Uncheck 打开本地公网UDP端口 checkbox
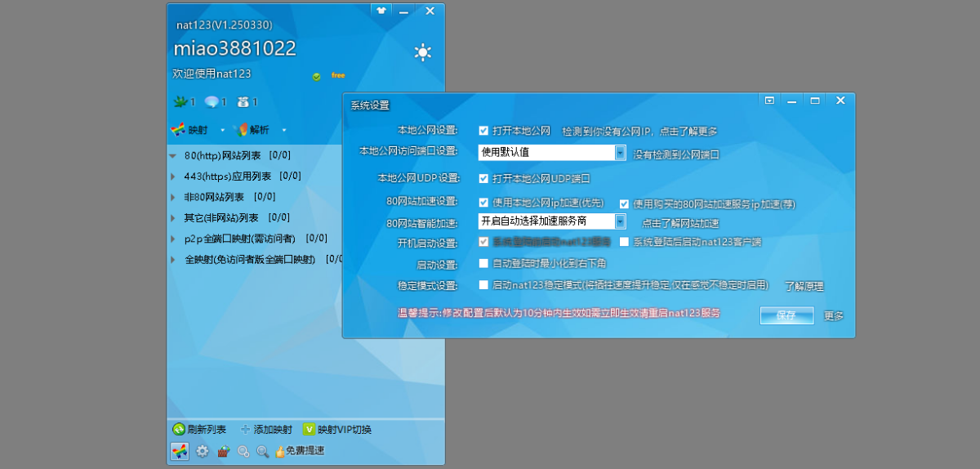Screen dimensions: 980x469 483,178
